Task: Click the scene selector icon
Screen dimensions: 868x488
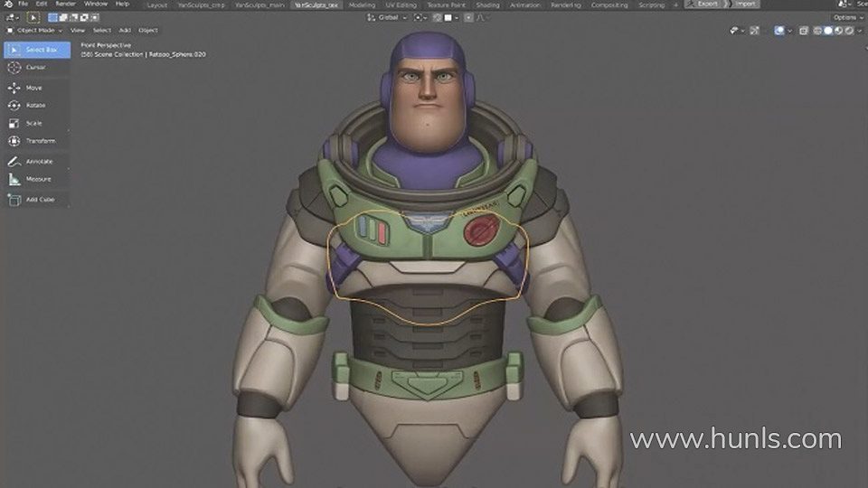Action: coord(843,4)
